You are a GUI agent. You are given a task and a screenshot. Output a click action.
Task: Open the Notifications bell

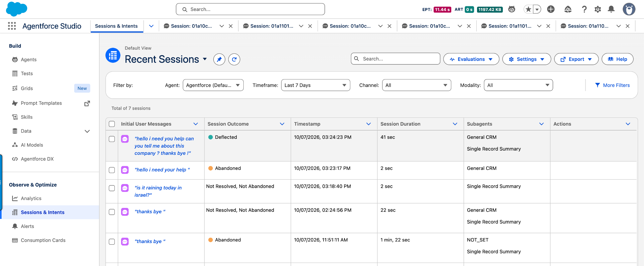611,9
